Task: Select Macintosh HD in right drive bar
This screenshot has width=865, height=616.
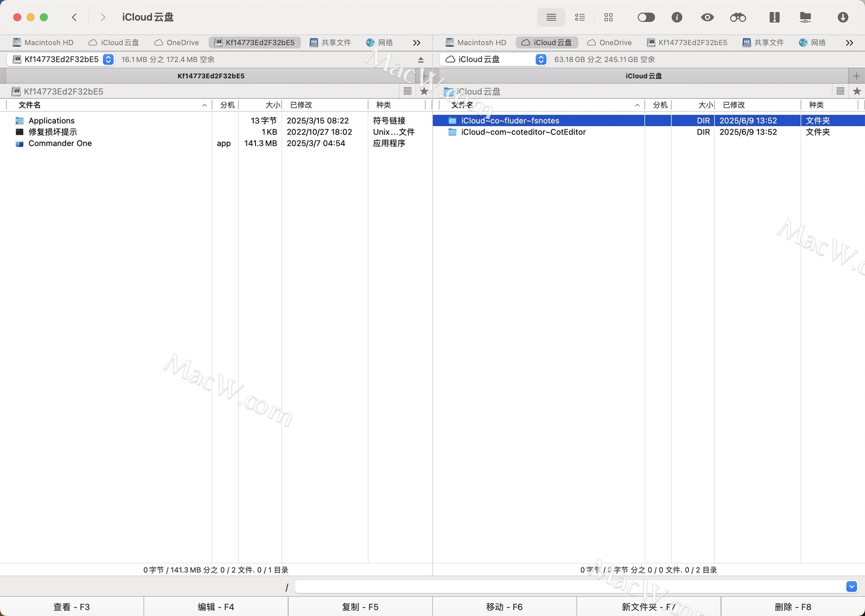Action: pos(476,43)
